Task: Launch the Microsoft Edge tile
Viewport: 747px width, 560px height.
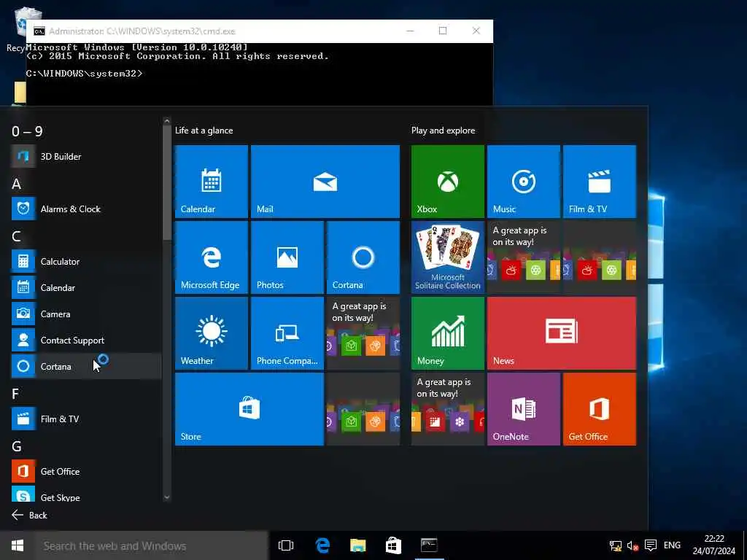Action: click(x=211, y=257)
